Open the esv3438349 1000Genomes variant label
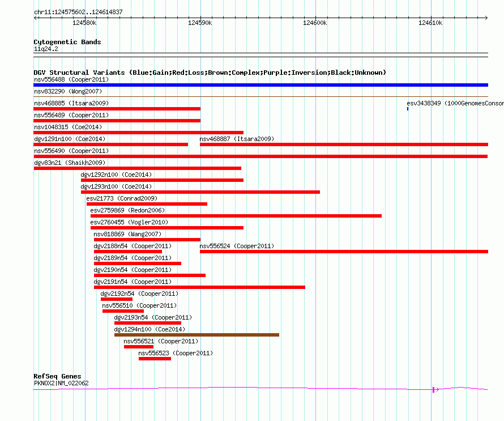The height and width of the screenshot is (421, 504). coord(455,103)
